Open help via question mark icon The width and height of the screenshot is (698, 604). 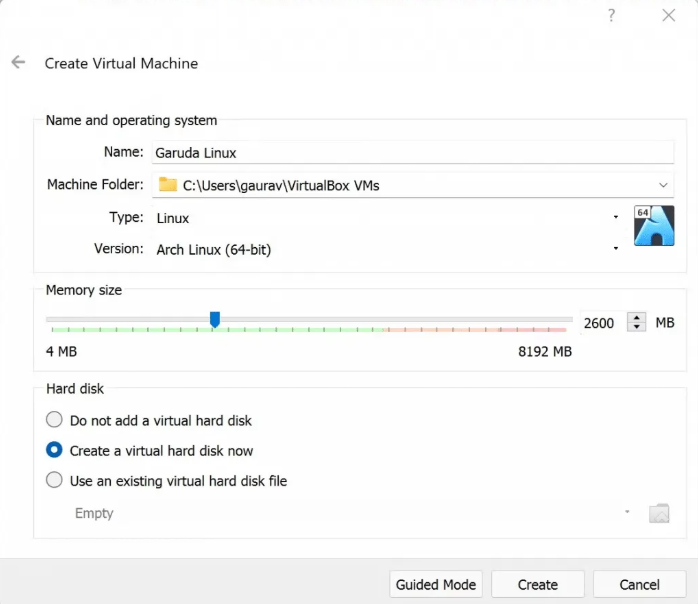click(612, 16)
